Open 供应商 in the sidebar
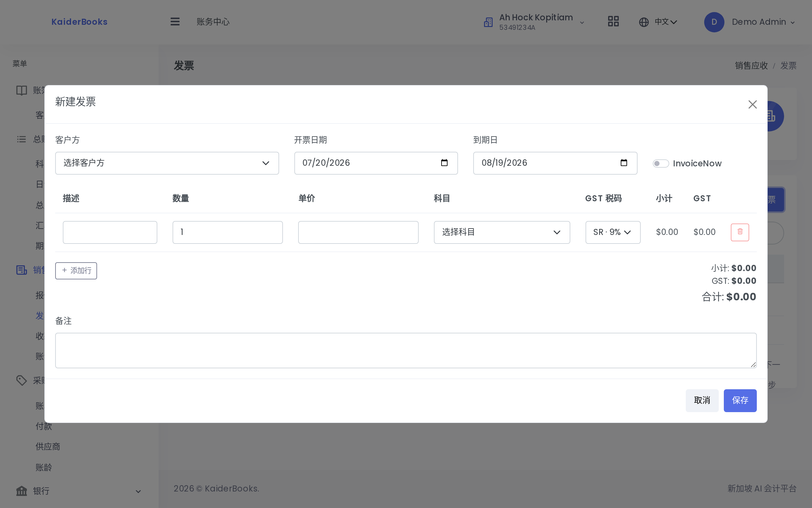 coord(48,446)
